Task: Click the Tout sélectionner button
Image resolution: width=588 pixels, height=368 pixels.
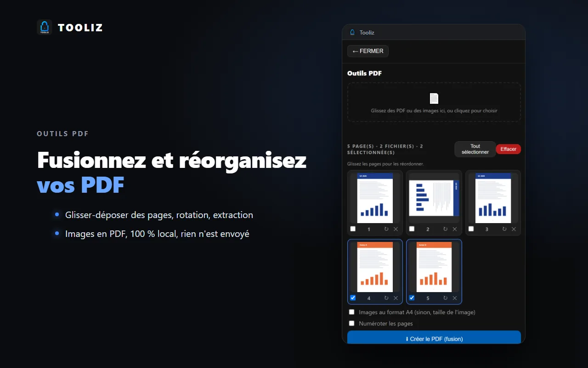Action: point(475,149)
